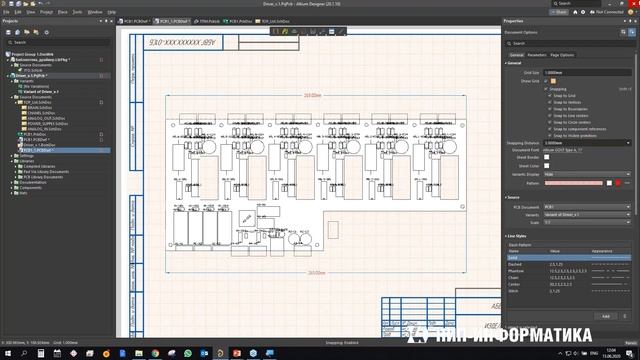Open Variants Display dropdown
The image size is (640, 360).
[x=587, y=174]
